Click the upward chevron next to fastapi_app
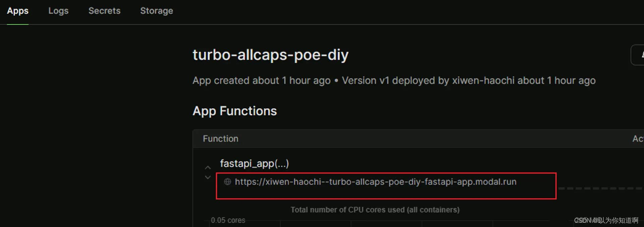Screen dimensions: 644x227 tap(208, 167)
